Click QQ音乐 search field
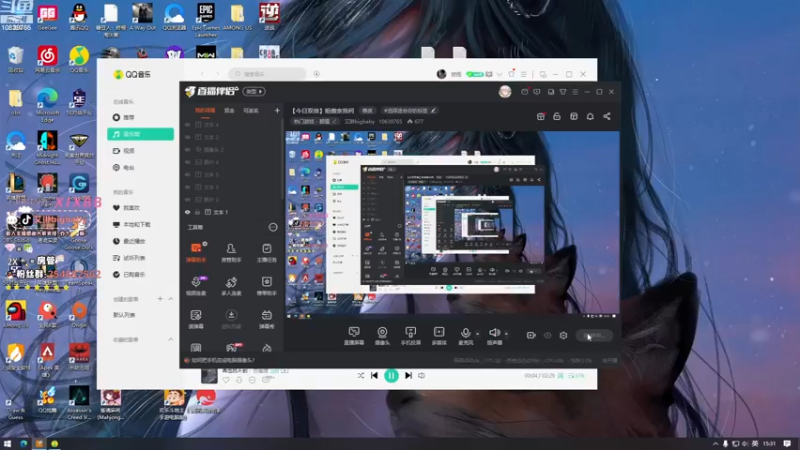This screenshot has height=450, width=800. 267,74
